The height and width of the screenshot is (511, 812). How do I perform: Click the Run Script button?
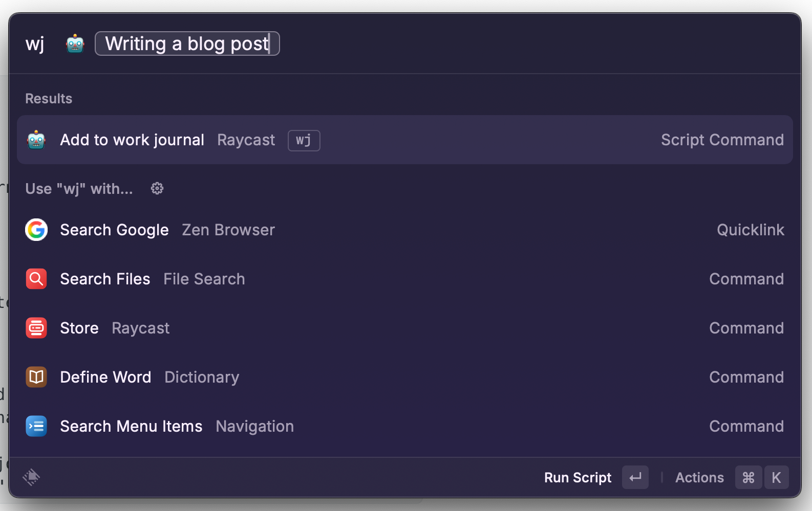click(x=578, y=478)
